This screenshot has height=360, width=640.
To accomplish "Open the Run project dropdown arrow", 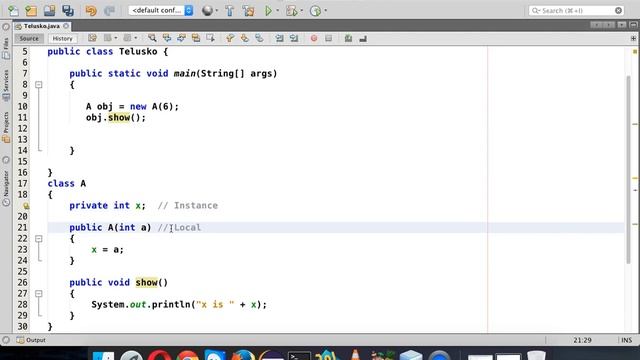I will [278, 11].
